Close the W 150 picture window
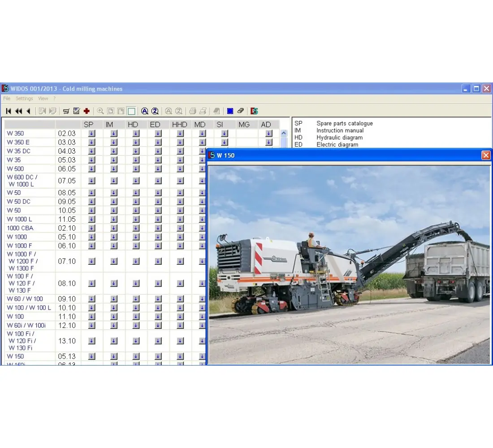493x448 pixels. click(486, 155)
